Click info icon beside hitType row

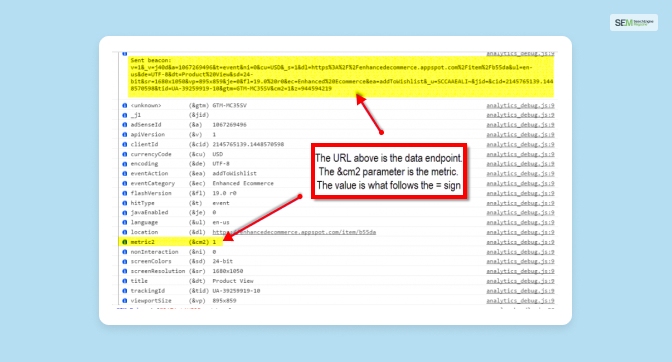point(125,203)
